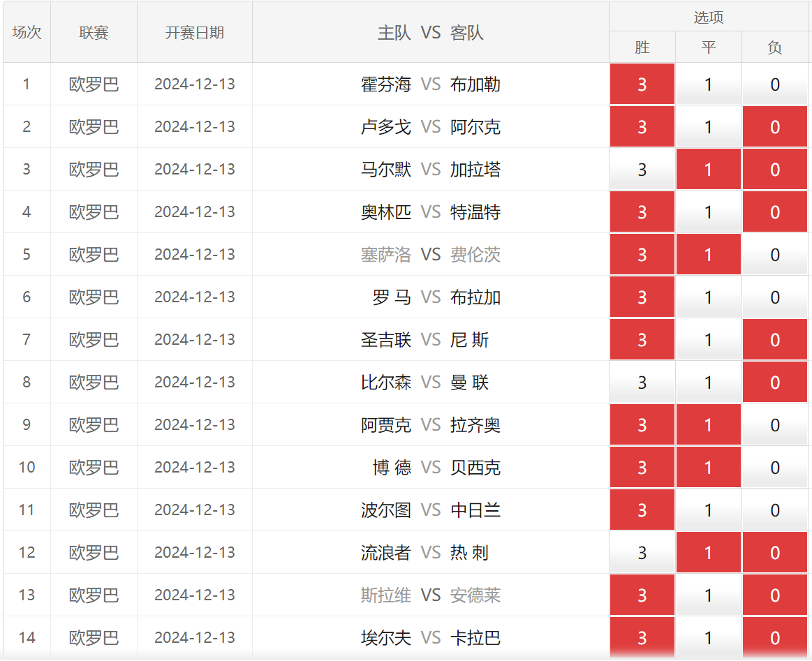This screenshot has width=812, height=661.
Task: Deselect draw (1) for 马尔默 VS 加拉塔
Action: [709, 169]
